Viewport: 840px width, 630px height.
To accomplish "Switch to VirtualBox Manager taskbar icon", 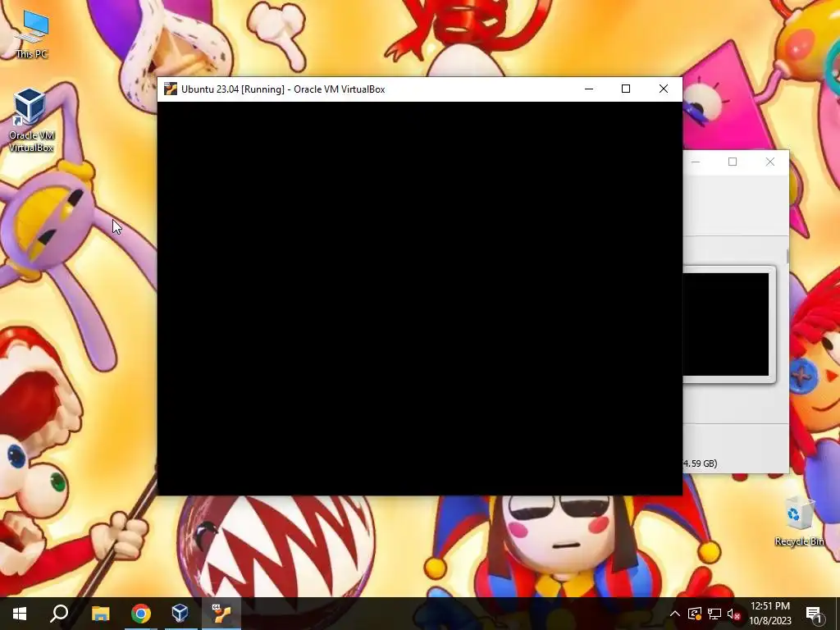I will click(180, 614).
